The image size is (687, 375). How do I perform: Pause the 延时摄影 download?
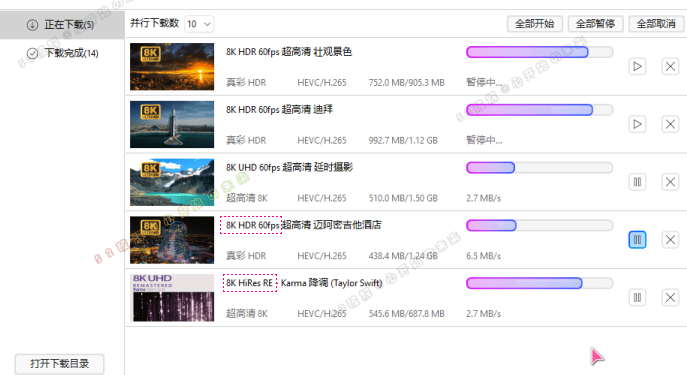click(x=637, y=182)
